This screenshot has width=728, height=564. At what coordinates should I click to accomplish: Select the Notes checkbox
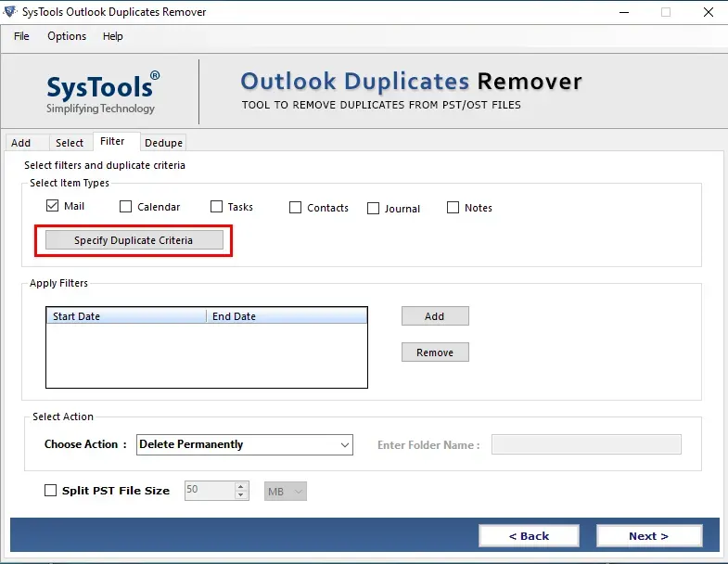pyautogui.click(x=453, y=207)
